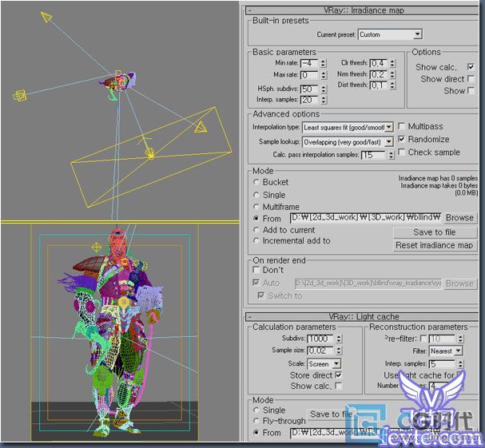Screen dimensions: 485x448
Task: Click the Clr thresh value field
Action: 379,63
